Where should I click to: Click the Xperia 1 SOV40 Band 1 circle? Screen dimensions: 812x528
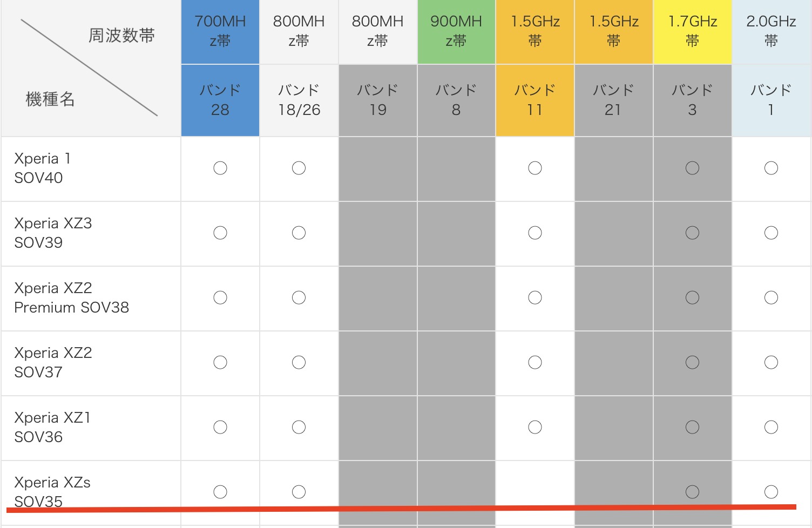coord(771,168)
